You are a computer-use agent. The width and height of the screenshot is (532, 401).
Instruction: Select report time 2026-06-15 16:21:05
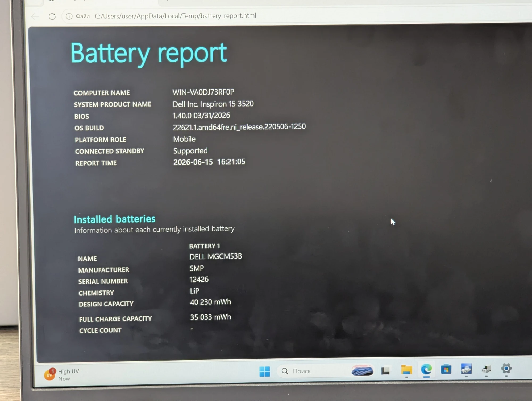209,162
